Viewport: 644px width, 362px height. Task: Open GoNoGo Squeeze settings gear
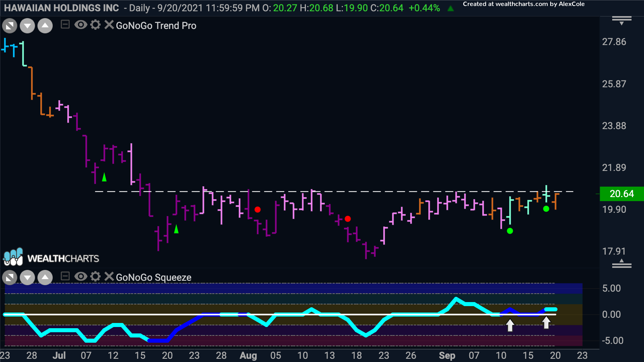pyautogui.click(x=95, y=276)
